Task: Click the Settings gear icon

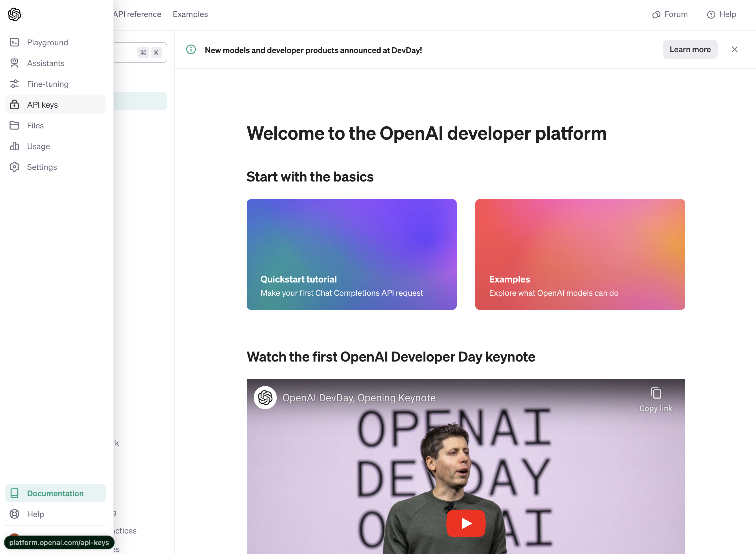Action: click(14, 167)
